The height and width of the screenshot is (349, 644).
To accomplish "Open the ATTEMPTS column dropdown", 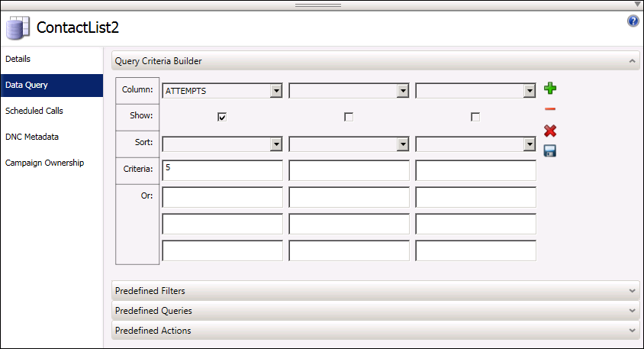I will point(275,91).
